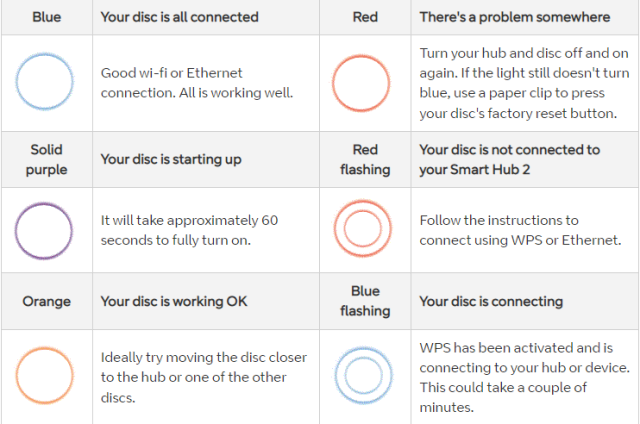
Task: Select the 'Red flashing' label cell
Action: pos(365,160)
